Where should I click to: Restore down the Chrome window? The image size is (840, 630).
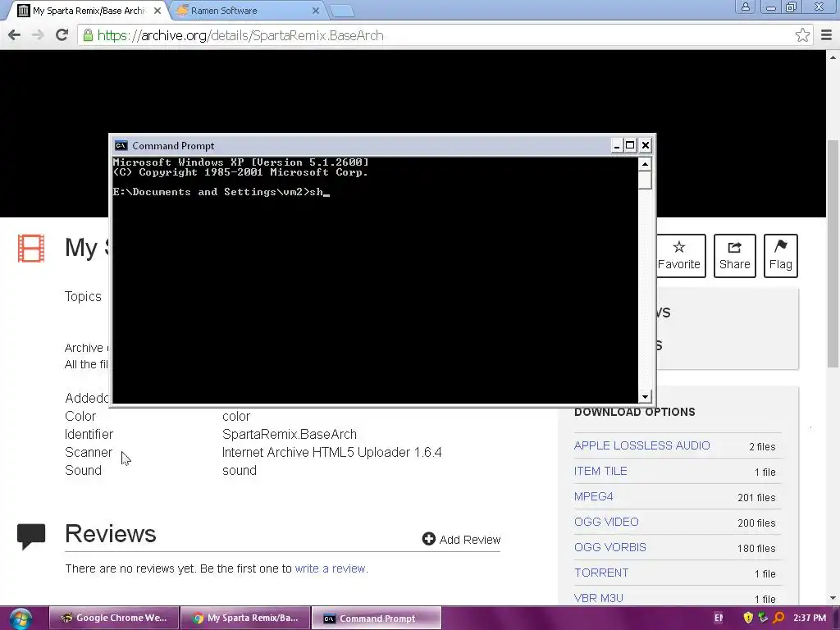(792, 7)
